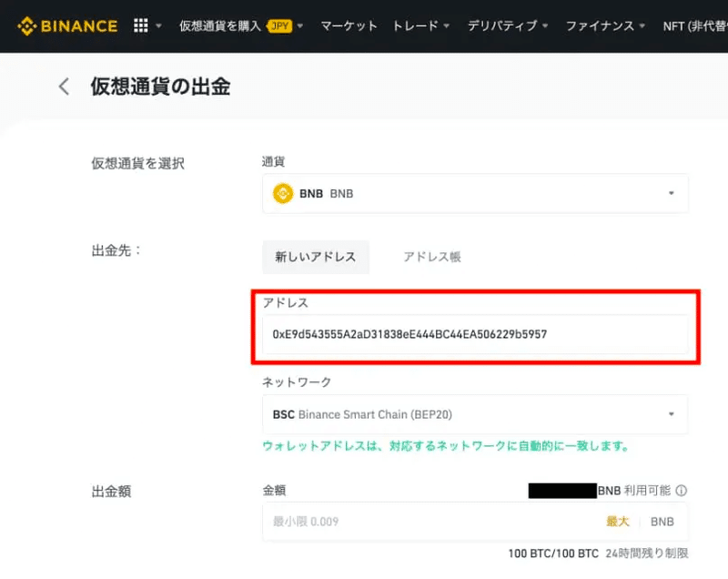Open マーケット menu item

tap(349, 26)
